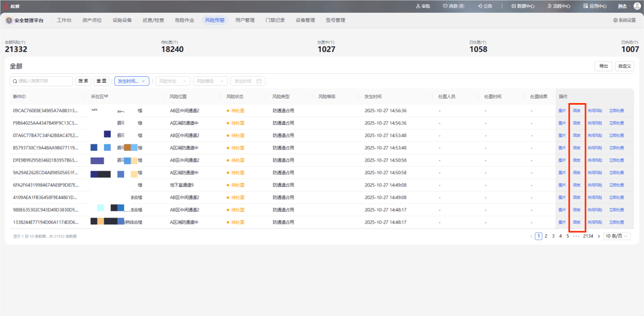The width and height of the screenshot is (644, 316).
Task: Open the 流程中心 process center icon
Action: click(x=550, y=6)
